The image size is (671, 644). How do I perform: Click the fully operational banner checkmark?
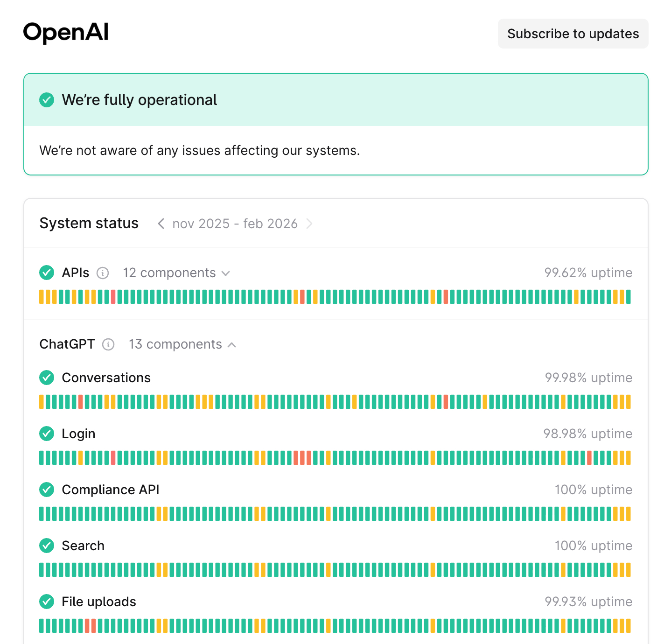coord(47,100)
